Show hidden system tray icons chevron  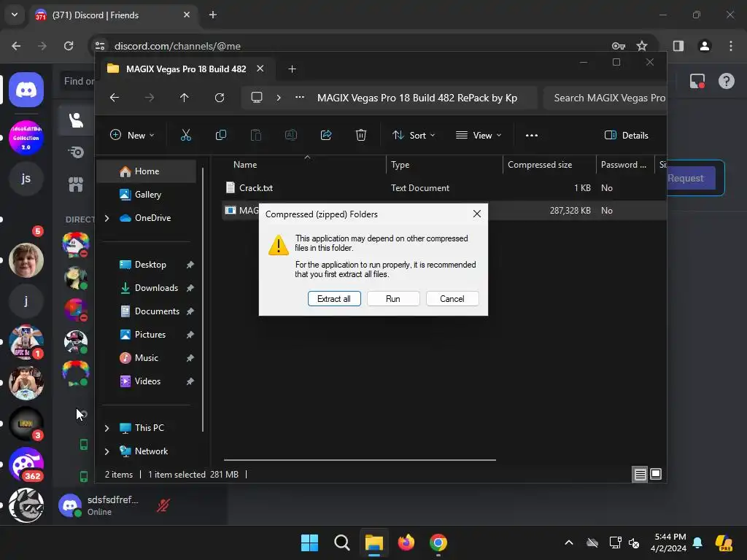(569, 542)
